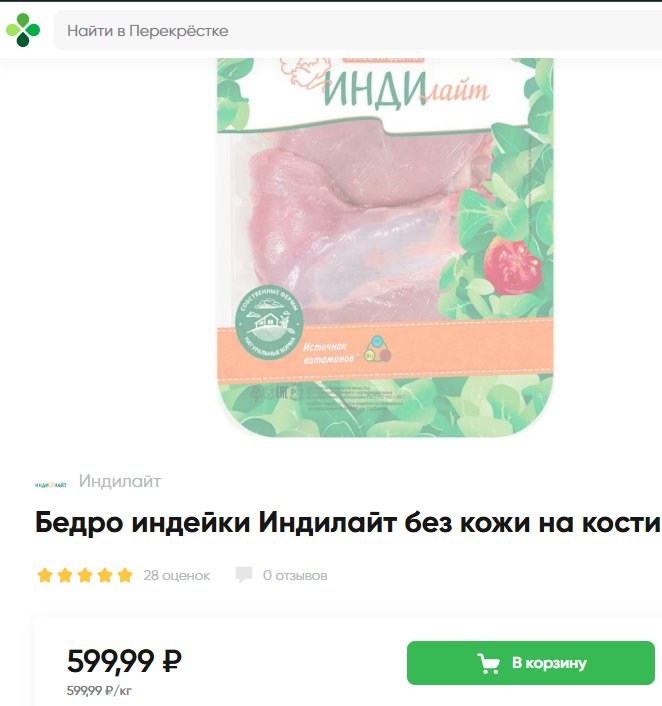Select the fourth rating star
This screenshot has height=706, width=662.
coord(105,575)
